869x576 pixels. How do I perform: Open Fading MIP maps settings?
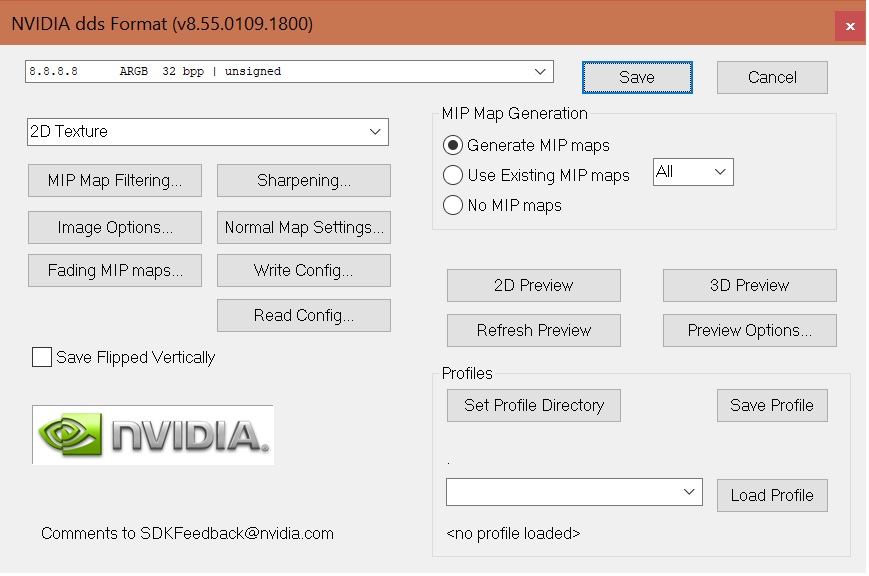point(115,271)
